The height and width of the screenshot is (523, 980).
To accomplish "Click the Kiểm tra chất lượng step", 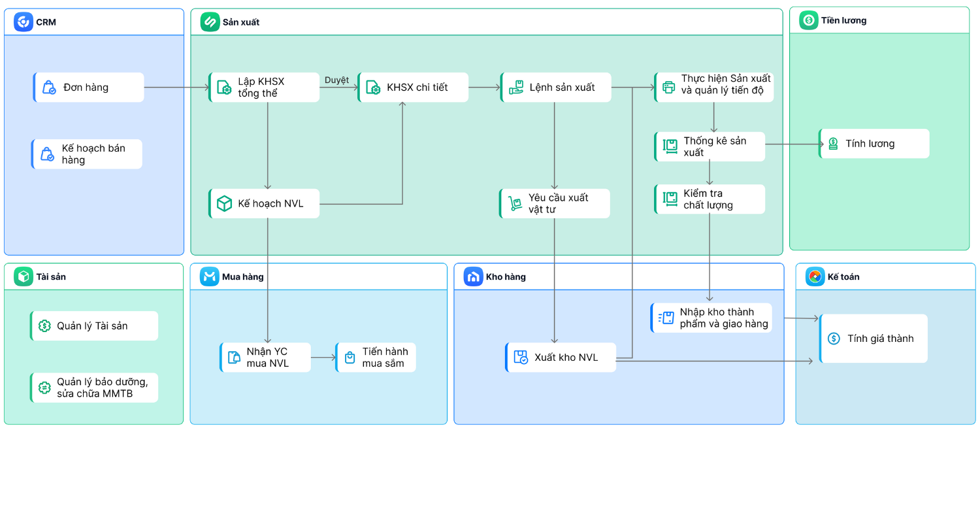I will [x=710, y=199].
